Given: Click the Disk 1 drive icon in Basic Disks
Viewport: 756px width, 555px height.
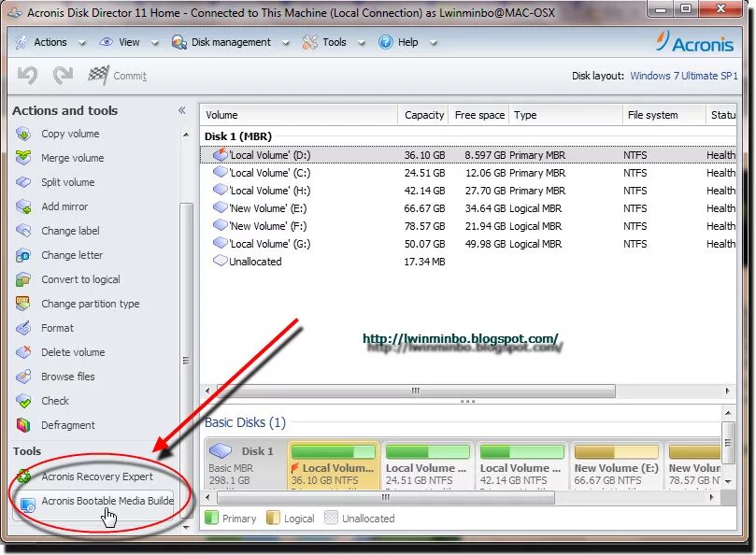Looking at the screenshot, I should click(x=221, y=451).
